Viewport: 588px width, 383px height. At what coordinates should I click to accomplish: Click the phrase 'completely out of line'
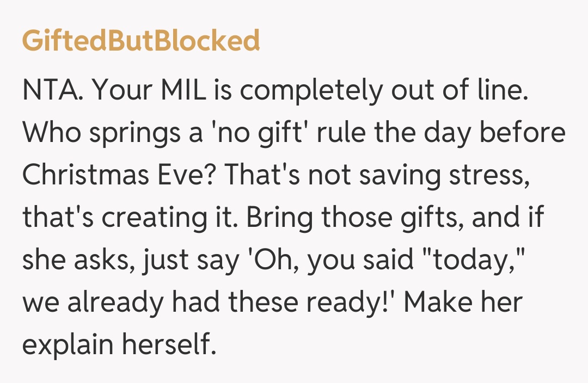(x=384, y=91)
